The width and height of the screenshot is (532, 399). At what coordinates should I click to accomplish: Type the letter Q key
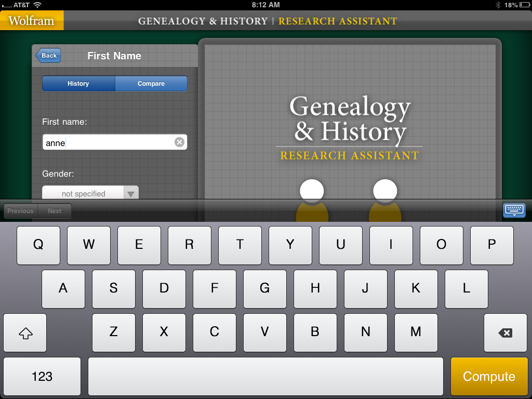[38, 245]
